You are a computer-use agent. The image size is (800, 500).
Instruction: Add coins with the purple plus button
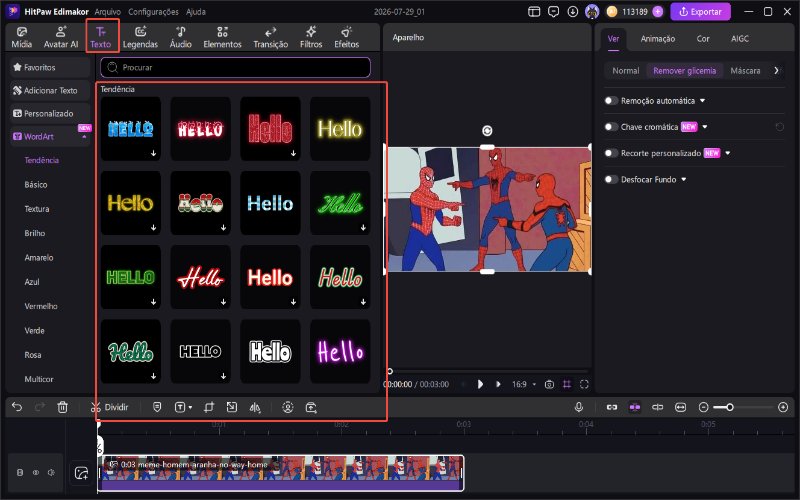(x=658, y=11)
